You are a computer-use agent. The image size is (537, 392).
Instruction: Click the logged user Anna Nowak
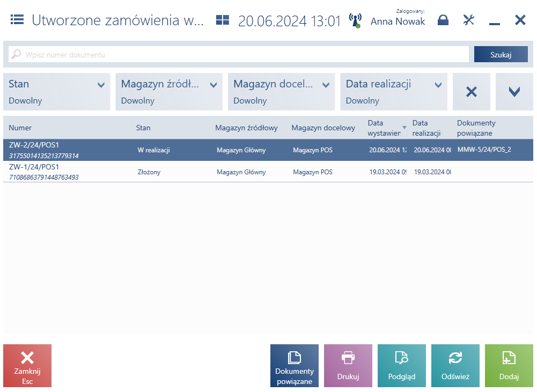coord(398,21)
